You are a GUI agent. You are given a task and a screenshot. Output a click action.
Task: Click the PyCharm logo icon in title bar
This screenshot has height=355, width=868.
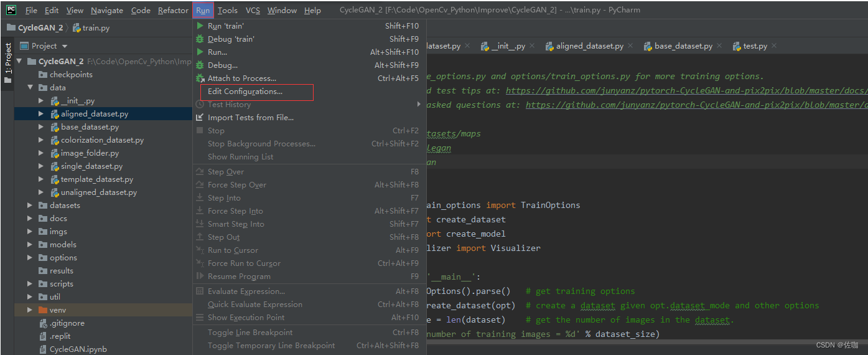tap(11, 10)
